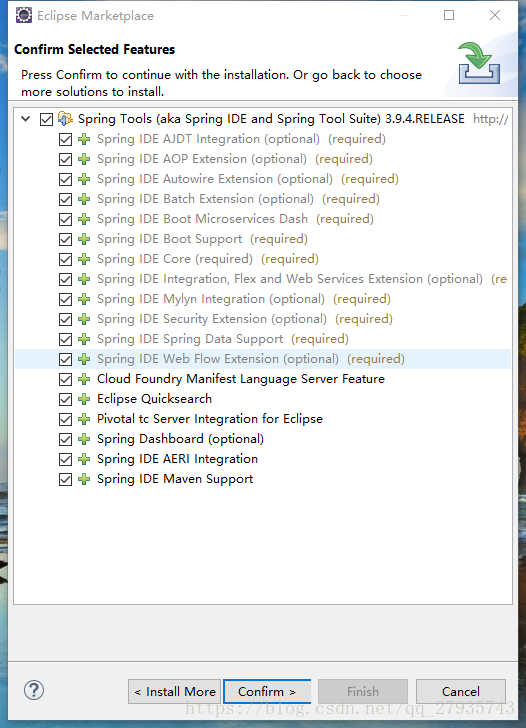The image size is (526, 728).
Task: Toggle Spring IDE Boot Microservices Dash checkbox
Action: coord(65,219)
